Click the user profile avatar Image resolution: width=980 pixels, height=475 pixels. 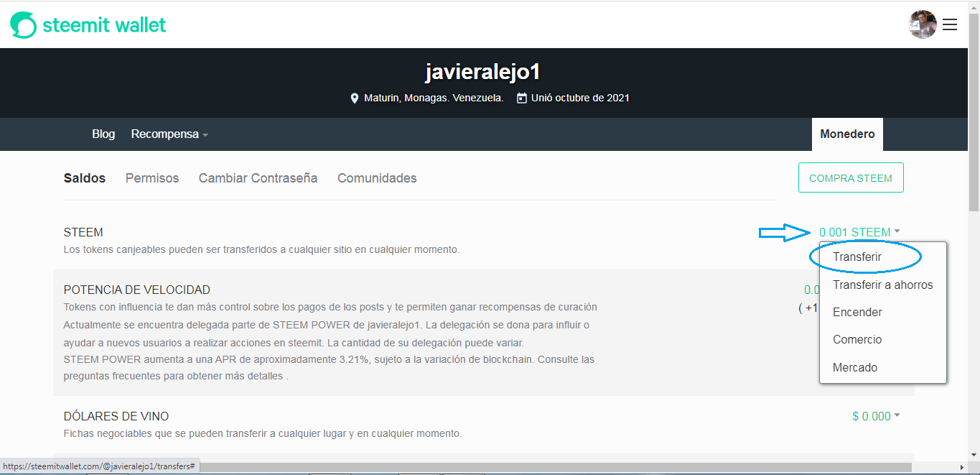point(923,24)
